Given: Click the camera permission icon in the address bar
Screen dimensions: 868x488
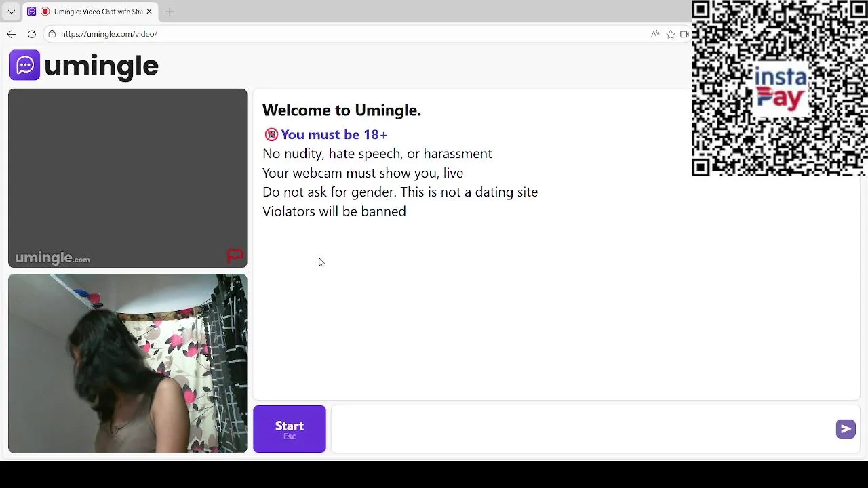Looking at the screenshot, I should tap(684, 34).
